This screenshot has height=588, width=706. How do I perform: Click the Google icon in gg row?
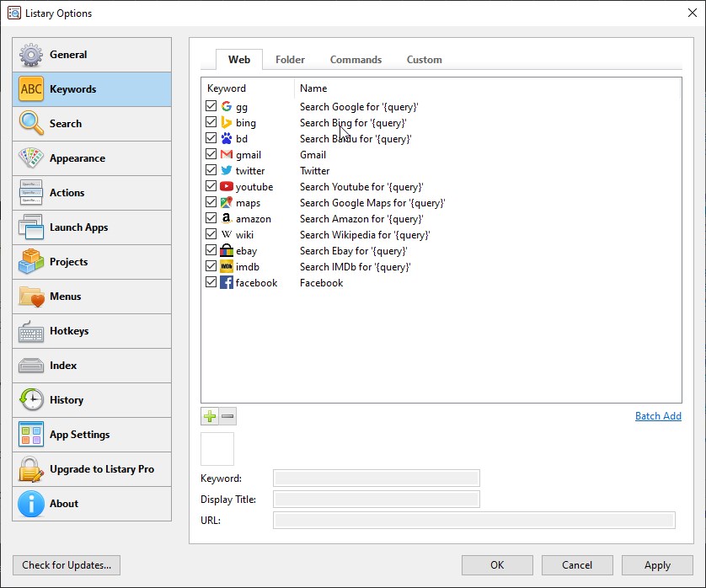click(x=227, y=106)
